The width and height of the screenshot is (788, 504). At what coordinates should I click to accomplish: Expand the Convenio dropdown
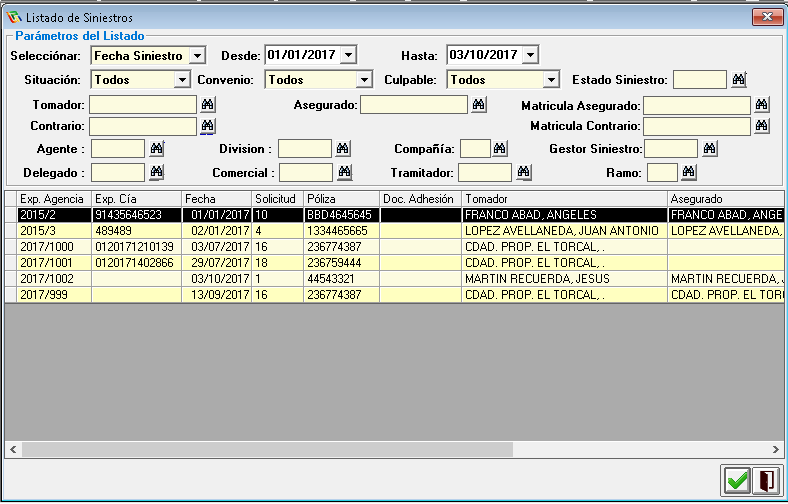[x=364, y=79]
